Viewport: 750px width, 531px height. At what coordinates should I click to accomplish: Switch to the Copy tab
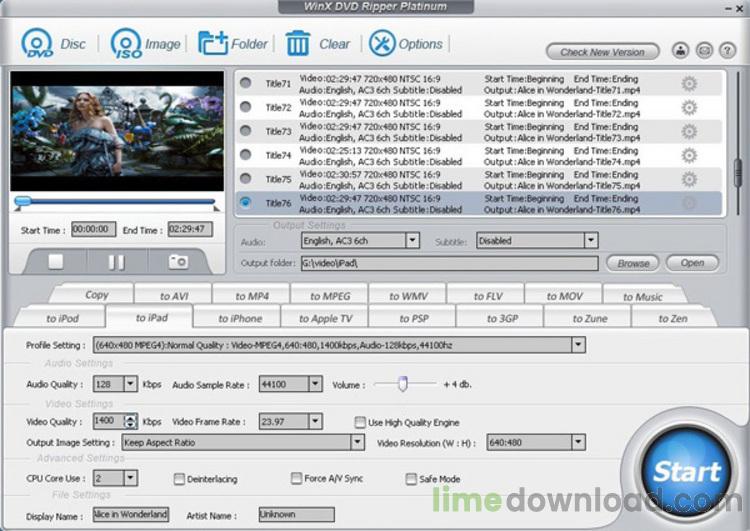click(x=97, y=295)
